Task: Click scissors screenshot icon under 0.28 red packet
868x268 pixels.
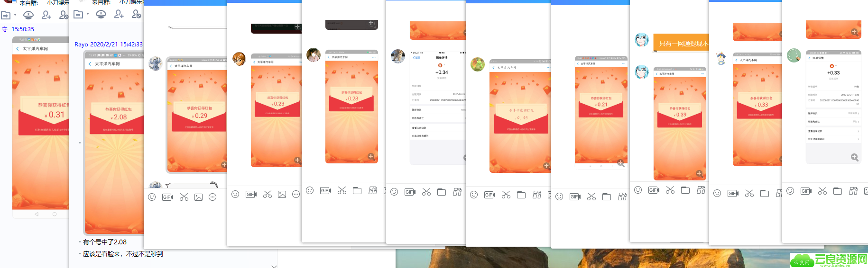Action: pyautogui.click(x=342, y=190)
